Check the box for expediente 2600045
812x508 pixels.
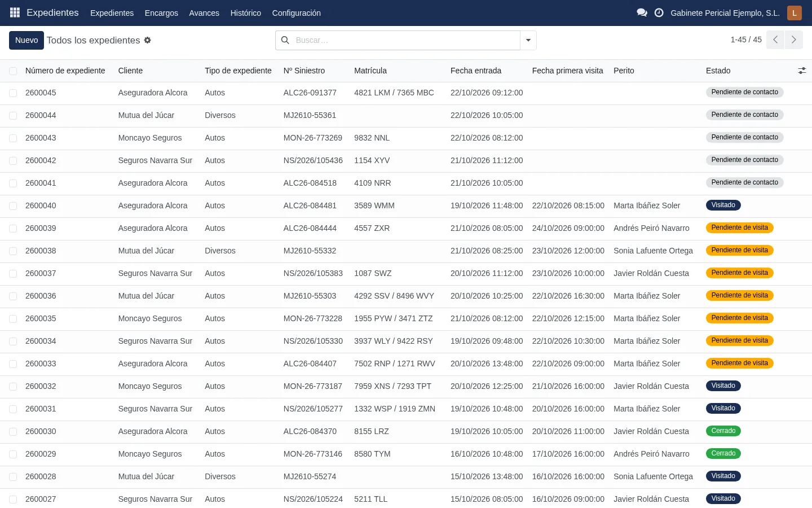click(x=13, y=93)
